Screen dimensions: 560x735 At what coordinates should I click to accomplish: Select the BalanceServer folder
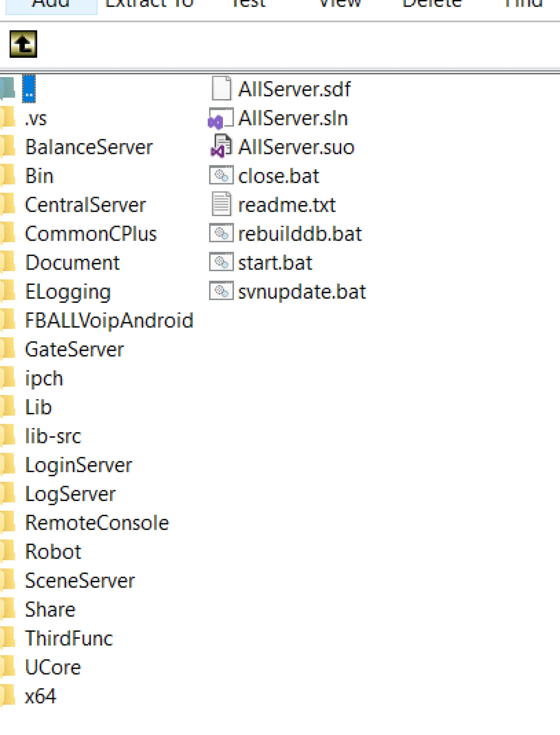point(89,147)
